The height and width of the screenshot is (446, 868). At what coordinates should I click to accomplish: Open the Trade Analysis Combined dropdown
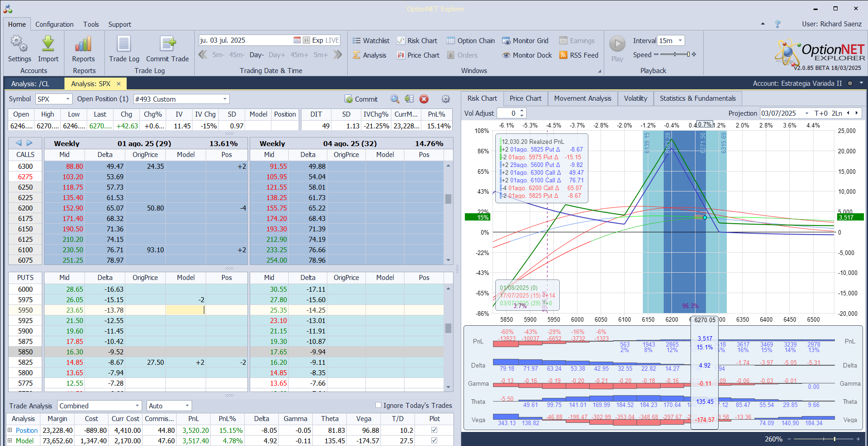[137, 406]
